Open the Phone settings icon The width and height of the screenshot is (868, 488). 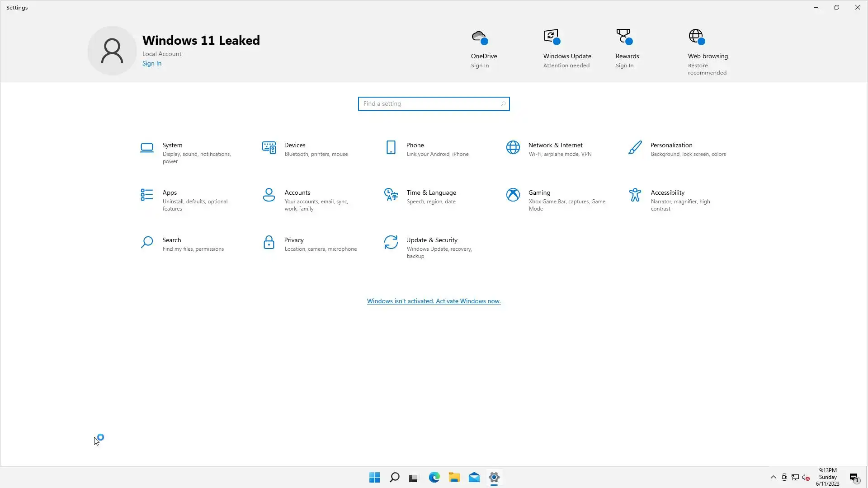click(391, 148)
